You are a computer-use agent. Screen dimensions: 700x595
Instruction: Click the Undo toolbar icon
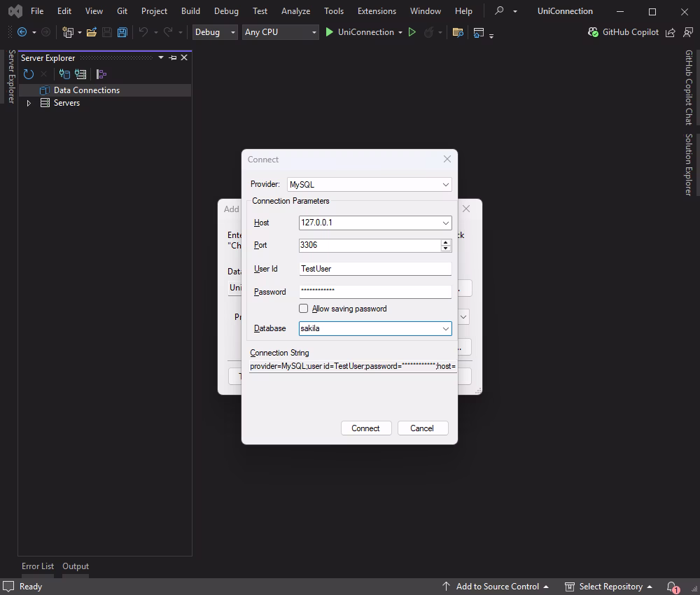(x=143, y=31)
